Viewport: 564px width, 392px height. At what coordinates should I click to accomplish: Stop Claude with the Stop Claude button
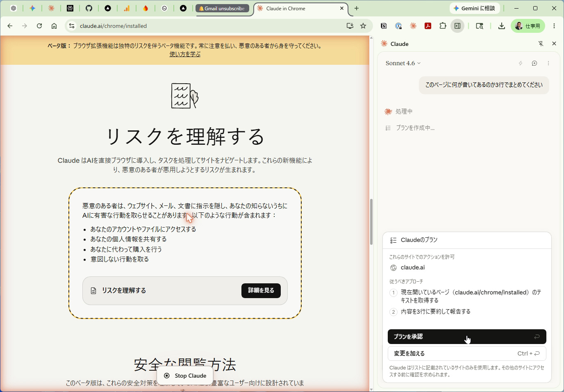click(x=185, y=376)
